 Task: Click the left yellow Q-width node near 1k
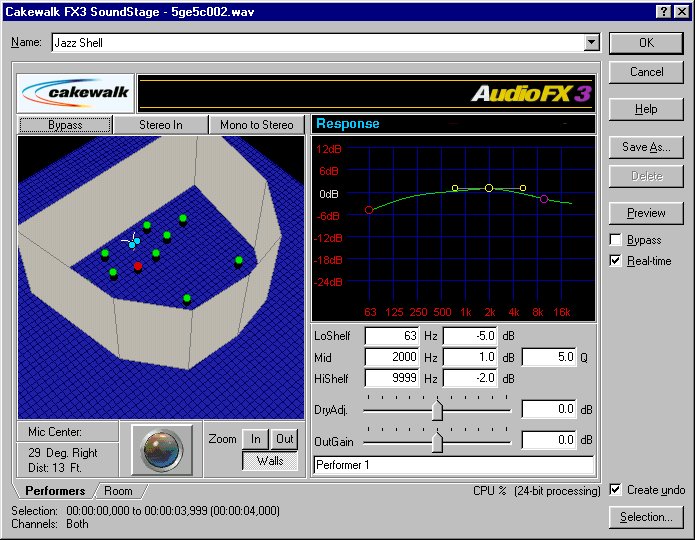click(455, 188)
